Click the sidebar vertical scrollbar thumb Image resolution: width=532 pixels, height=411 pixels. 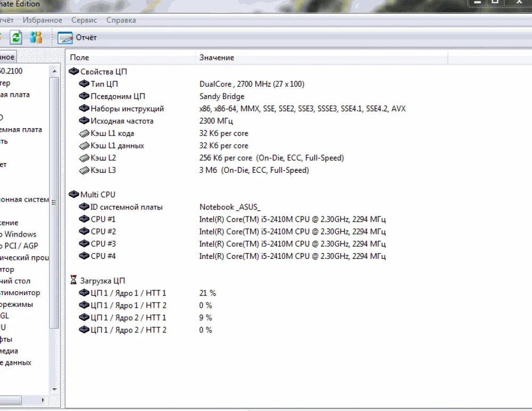coord(54,203)
